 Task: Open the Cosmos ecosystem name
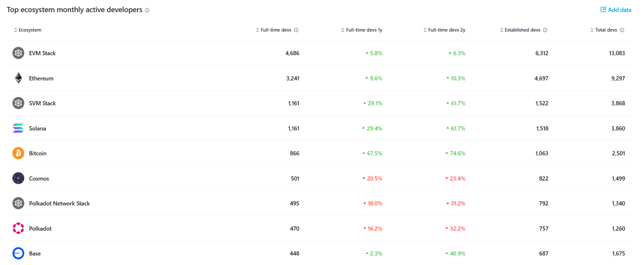coord(39,178)
